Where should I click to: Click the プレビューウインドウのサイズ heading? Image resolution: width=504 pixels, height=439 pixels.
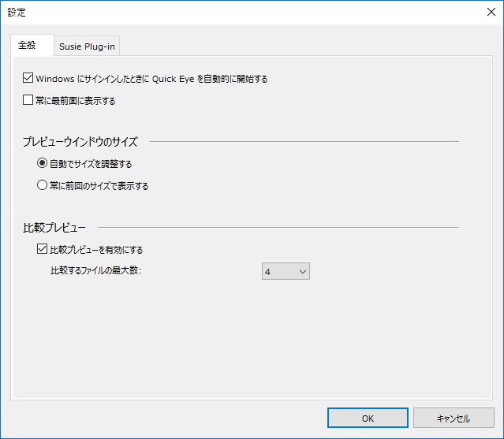80,142
